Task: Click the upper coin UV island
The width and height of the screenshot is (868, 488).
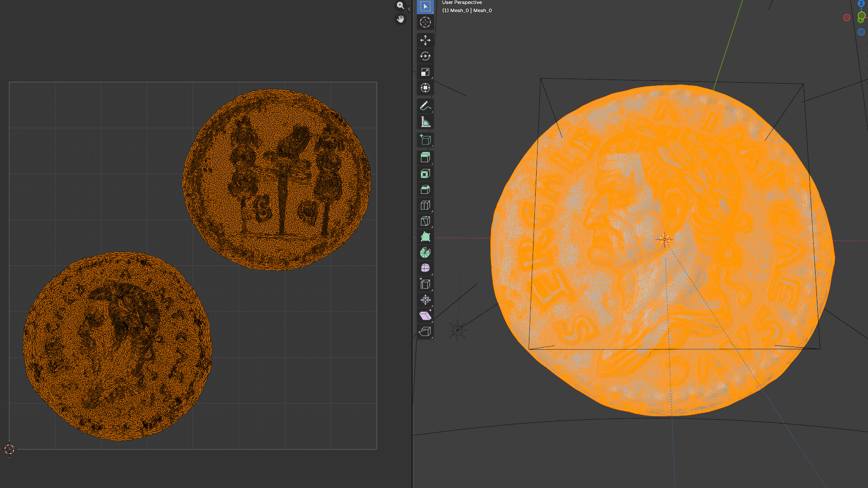Action: click(276, 180)
